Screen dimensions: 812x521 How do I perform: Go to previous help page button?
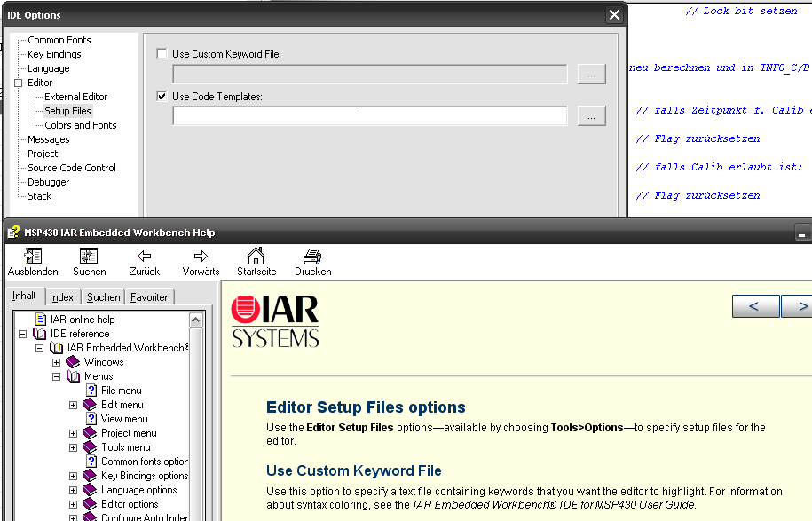[755, 306]
